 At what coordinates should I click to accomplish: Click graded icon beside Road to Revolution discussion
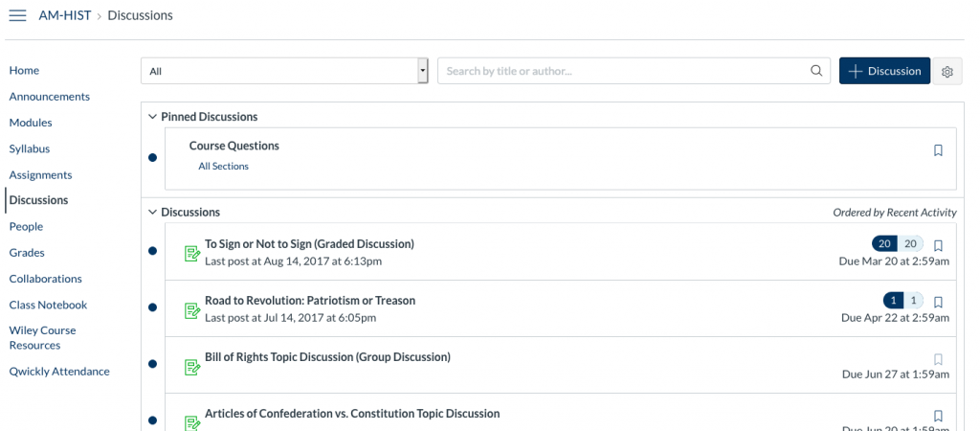tap(192, 309)
